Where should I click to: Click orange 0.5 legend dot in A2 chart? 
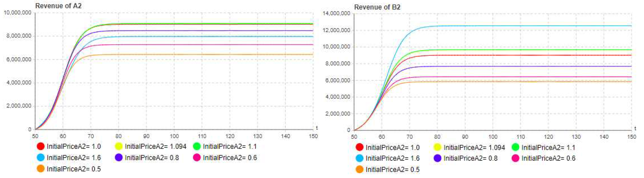40,169
